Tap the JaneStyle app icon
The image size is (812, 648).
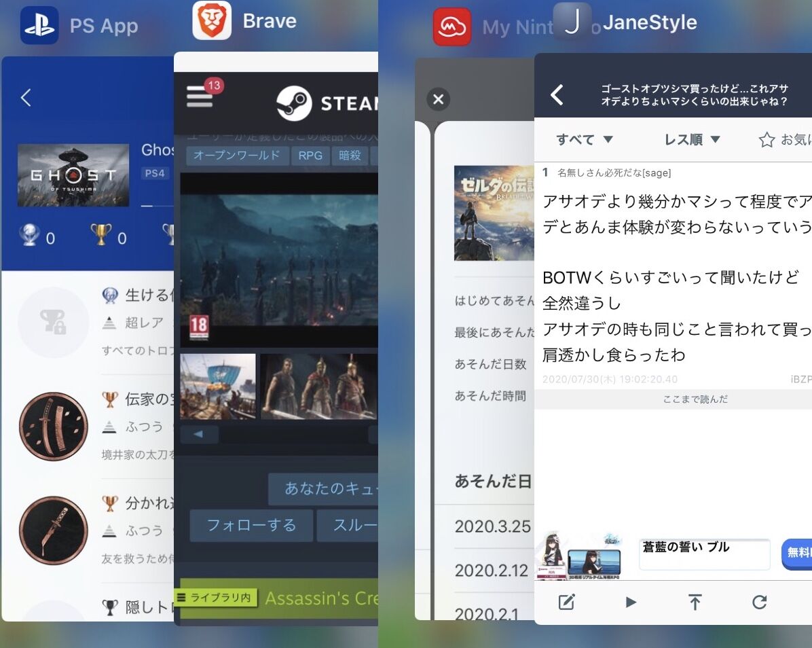(572, 21)
